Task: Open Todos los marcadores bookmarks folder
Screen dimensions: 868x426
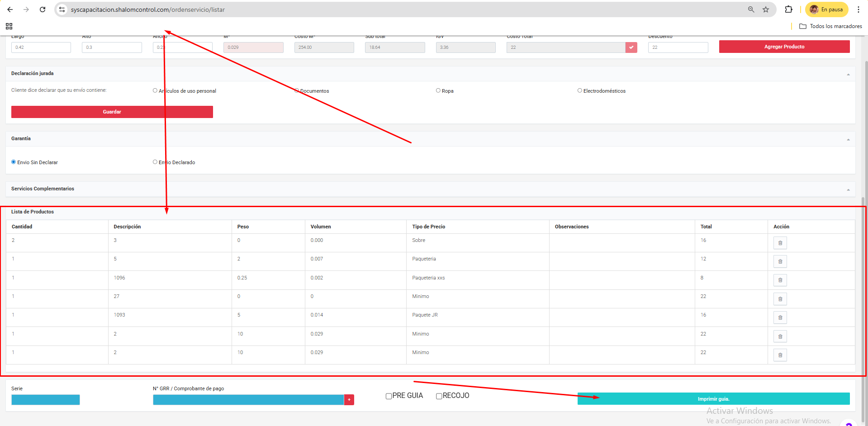Action: coord(830,26)
